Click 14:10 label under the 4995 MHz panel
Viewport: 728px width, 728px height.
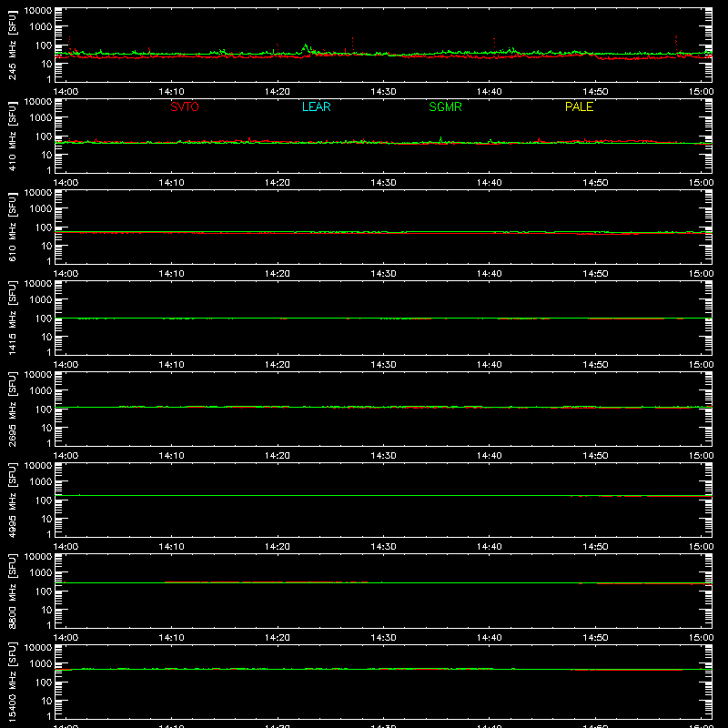click(171, 547)
